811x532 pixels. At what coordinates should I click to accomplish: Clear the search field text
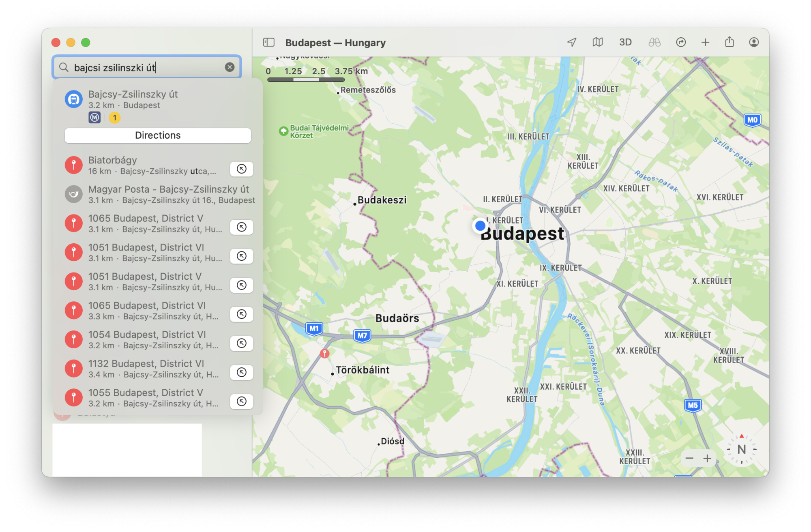(x=230, y=67)
